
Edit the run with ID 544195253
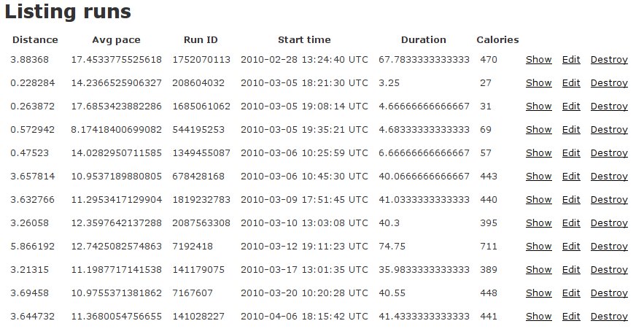point(571,130)
